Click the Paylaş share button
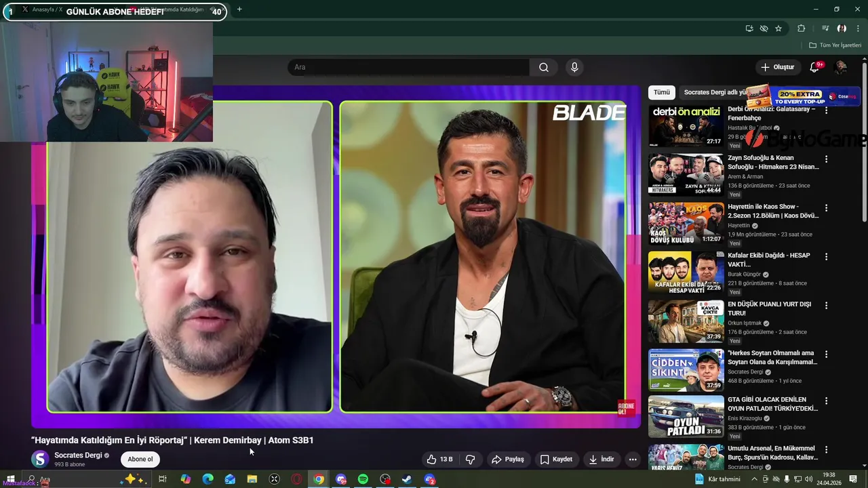Image resolution: width=868 pixels, height=488 pixels. pos(508,460)
